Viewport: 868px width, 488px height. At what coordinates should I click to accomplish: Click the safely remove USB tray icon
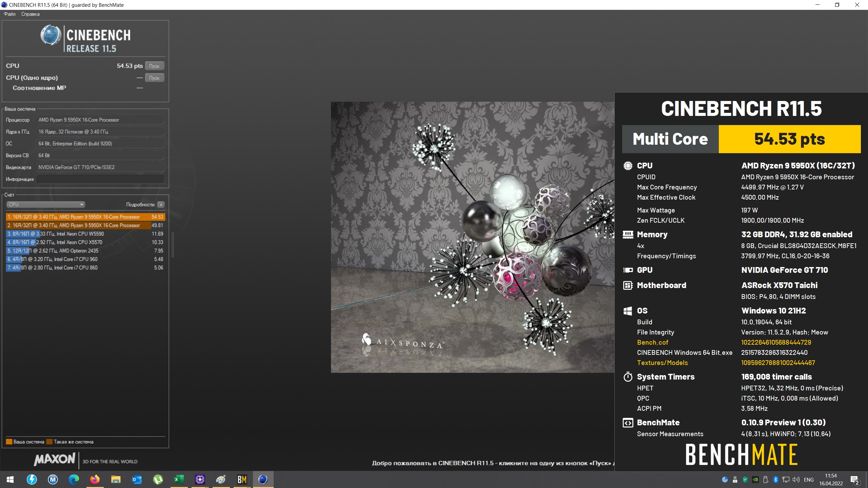pos(766,480)
